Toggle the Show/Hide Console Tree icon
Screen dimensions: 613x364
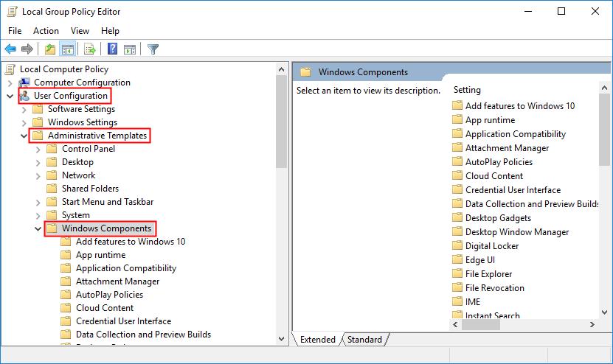click(67, 49)
